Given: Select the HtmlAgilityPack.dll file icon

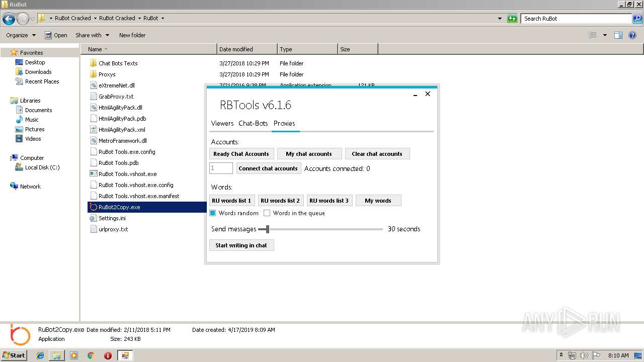Looking at the screenshot, I should point(93,108).
